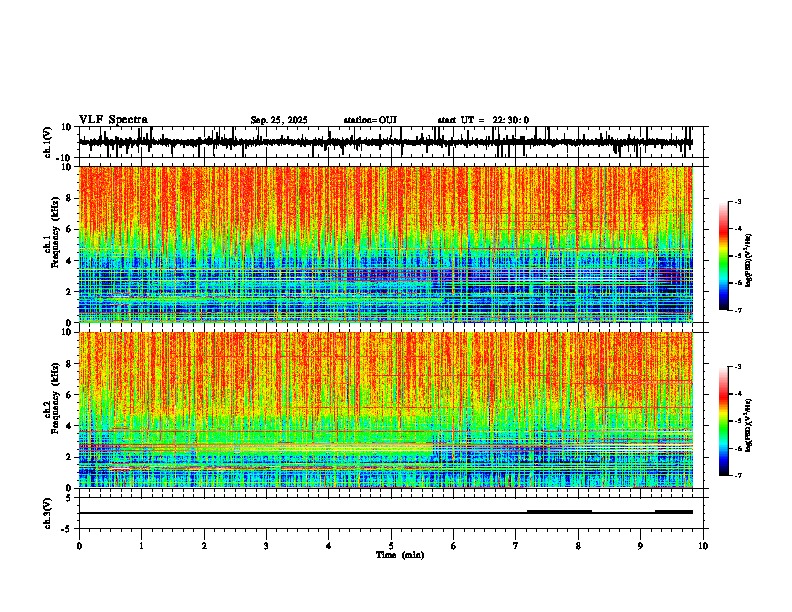Click the "ch.3(V)" axis label
This screenshot has height=612, width=792.
tap(48, 513)
